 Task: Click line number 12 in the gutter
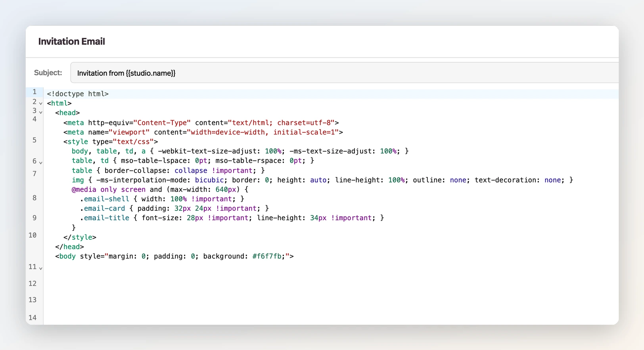[33, 284]
